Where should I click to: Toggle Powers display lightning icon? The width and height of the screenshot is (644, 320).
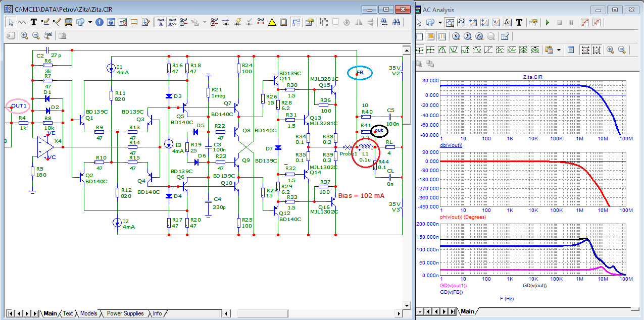pos(237,22)
